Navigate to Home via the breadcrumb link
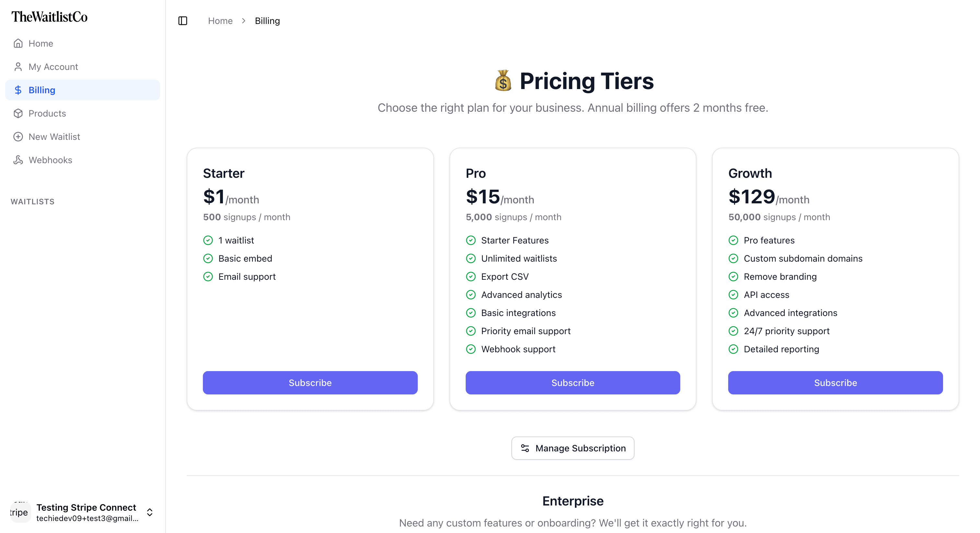 point(220,21)
